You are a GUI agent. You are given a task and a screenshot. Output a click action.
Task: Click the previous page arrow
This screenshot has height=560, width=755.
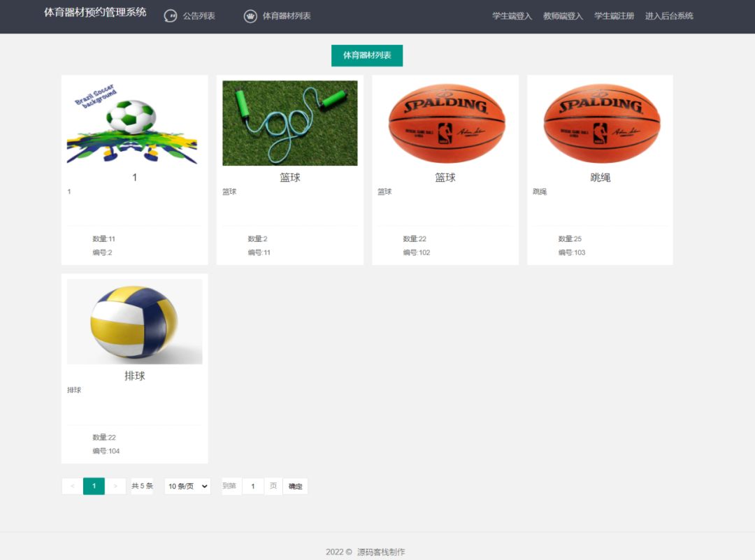pyautogui.click(x=72, y=487)
